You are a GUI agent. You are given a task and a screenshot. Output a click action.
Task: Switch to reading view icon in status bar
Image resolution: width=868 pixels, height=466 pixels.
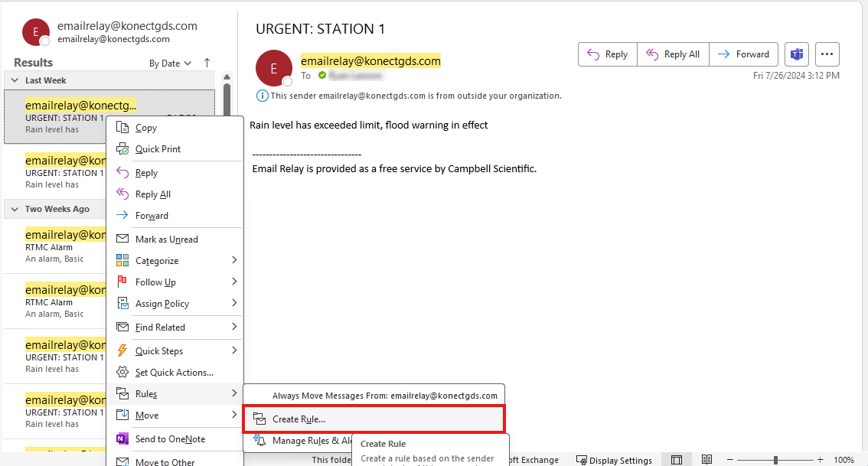[706, 460]
